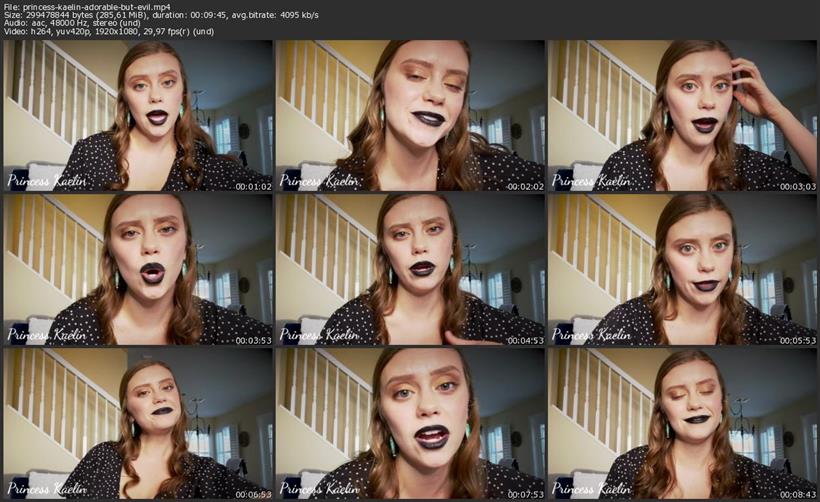Select the thumbnail at 00:04:53

tap(410, 269)
